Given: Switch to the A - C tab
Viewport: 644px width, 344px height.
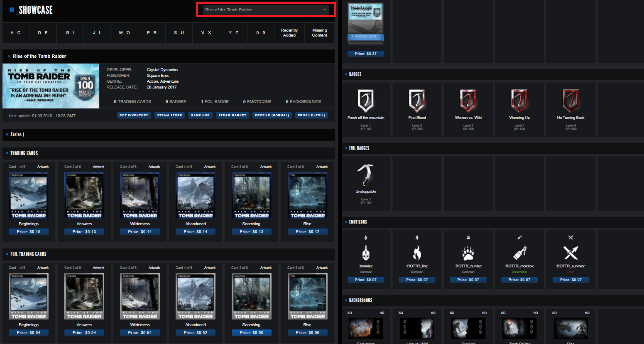Looking at the screenshot, I should 16,33.
